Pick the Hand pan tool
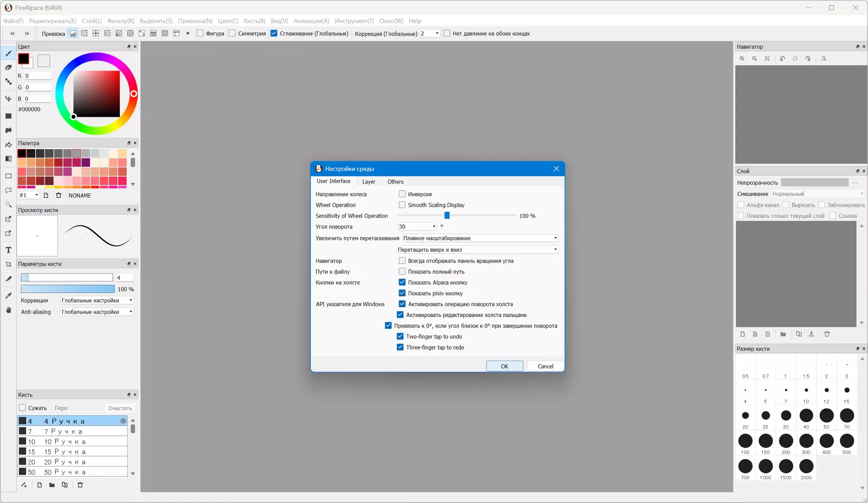Viewport: 868px width, 503px height. coord(8,310)
